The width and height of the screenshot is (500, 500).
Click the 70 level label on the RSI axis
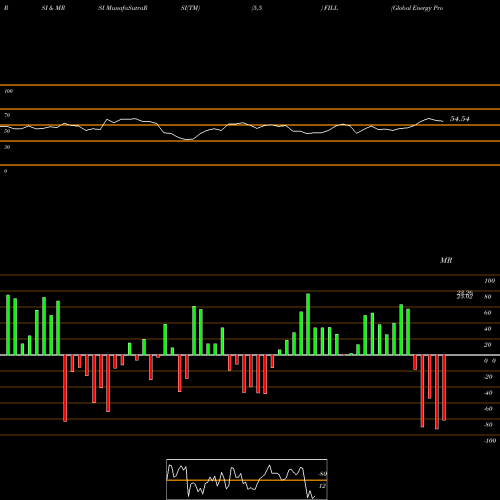click(x=7, y=115)
